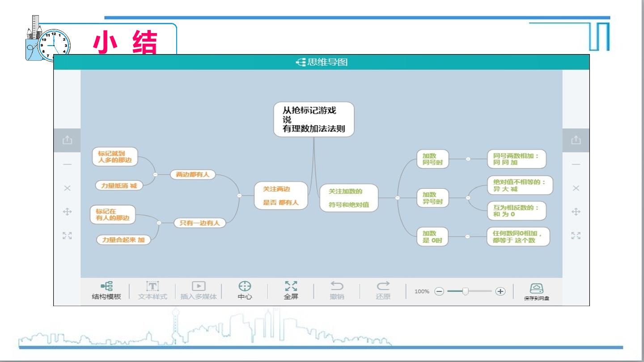Save the mind map with 保存到网盘
644x362 pixels.
point(537,291)
